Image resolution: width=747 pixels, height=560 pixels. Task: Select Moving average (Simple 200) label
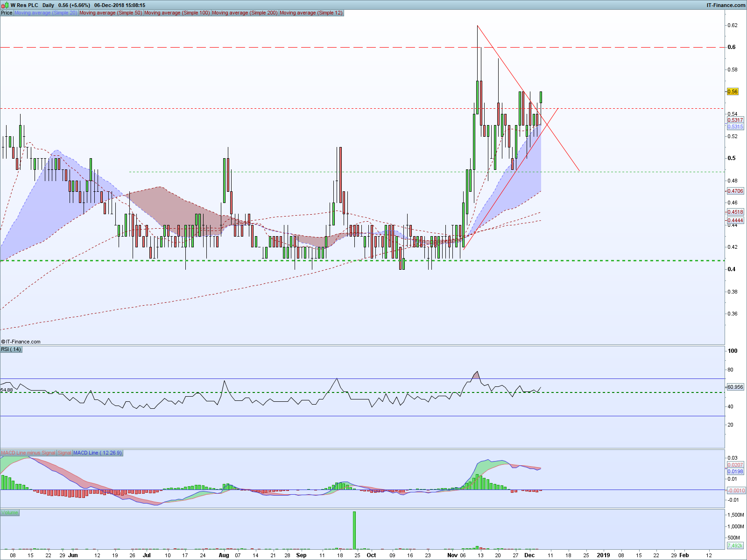tap(245, 13)
